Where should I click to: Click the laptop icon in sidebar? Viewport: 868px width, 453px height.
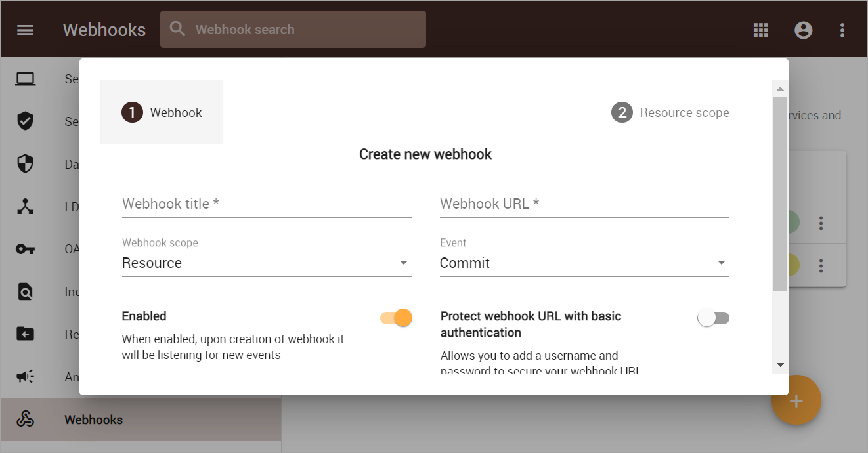tap(25, 79)
